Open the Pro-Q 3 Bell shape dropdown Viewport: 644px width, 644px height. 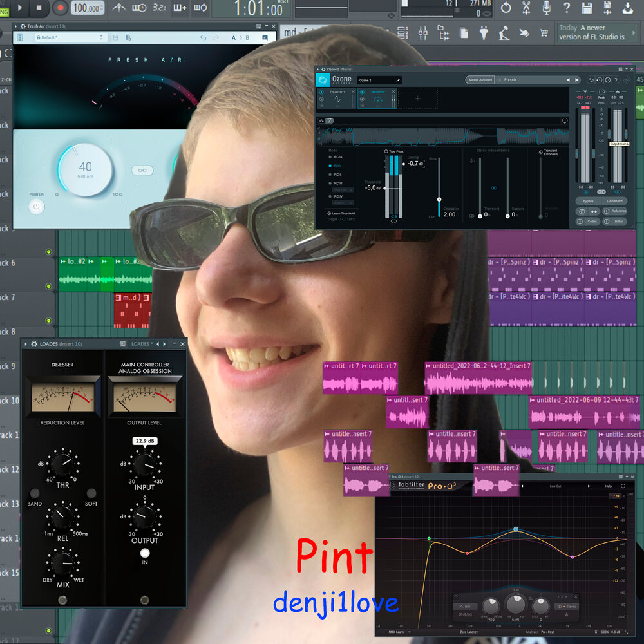[465, 606]
